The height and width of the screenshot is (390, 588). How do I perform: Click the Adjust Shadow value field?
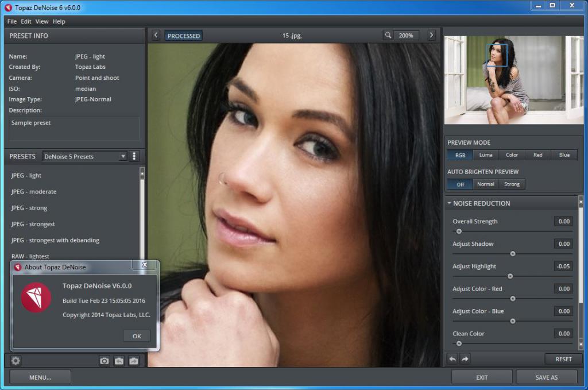pos(563,244)
